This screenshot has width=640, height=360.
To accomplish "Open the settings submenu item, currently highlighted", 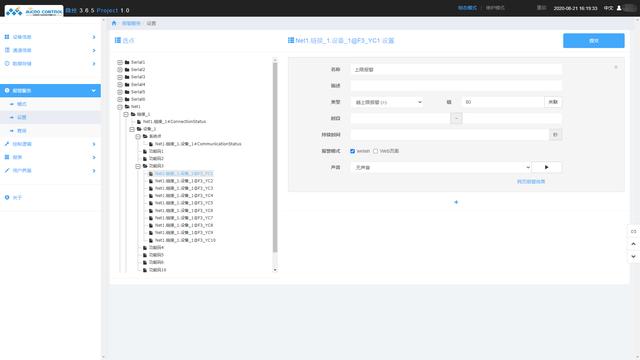I will (21, 117).
